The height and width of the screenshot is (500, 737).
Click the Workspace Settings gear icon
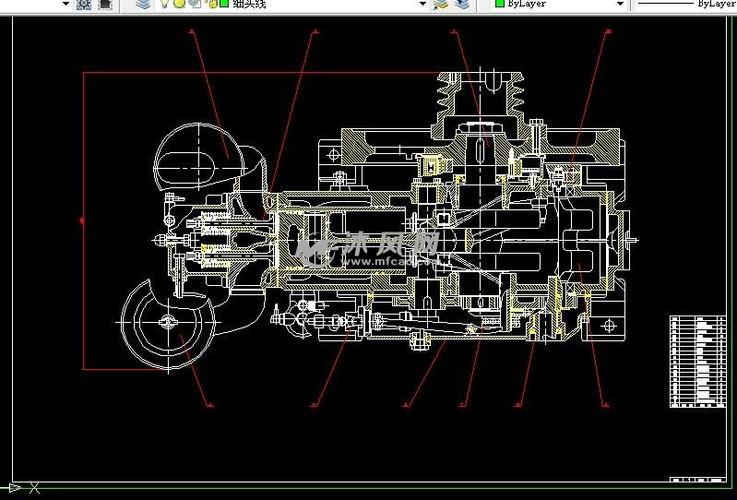point(84,4)
